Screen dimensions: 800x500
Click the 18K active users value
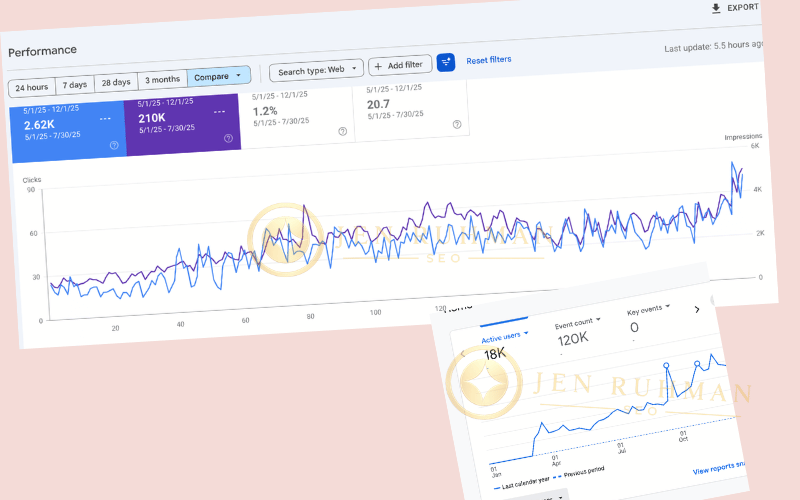495,354
